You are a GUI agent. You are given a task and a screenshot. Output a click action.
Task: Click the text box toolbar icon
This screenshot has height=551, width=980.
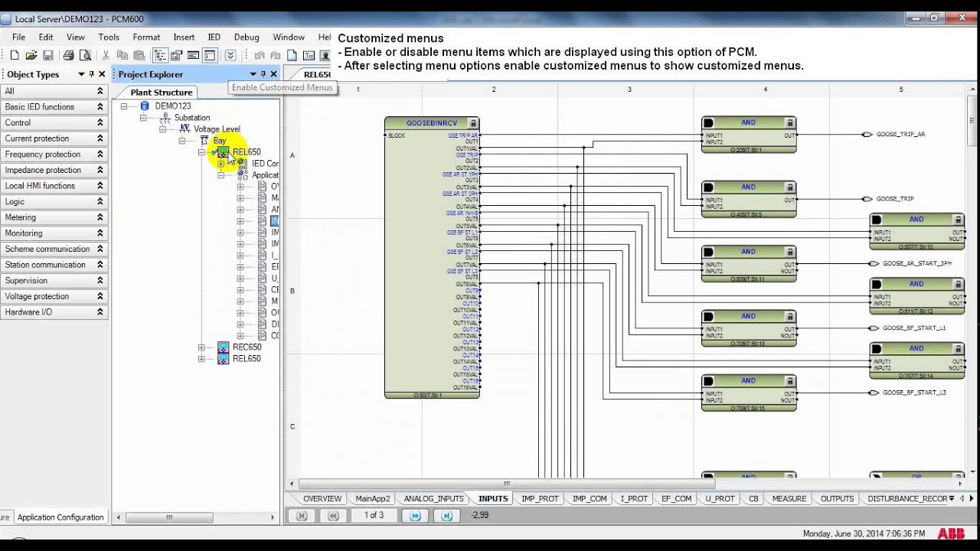tap(309, 55)
